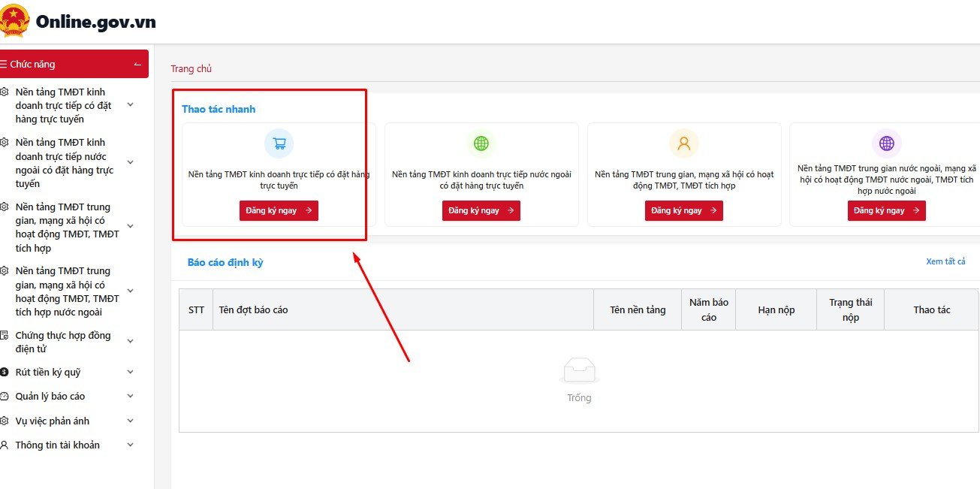
Task: Click Đăng ký ngay under orange user card
Action: [x=684, y=210]
